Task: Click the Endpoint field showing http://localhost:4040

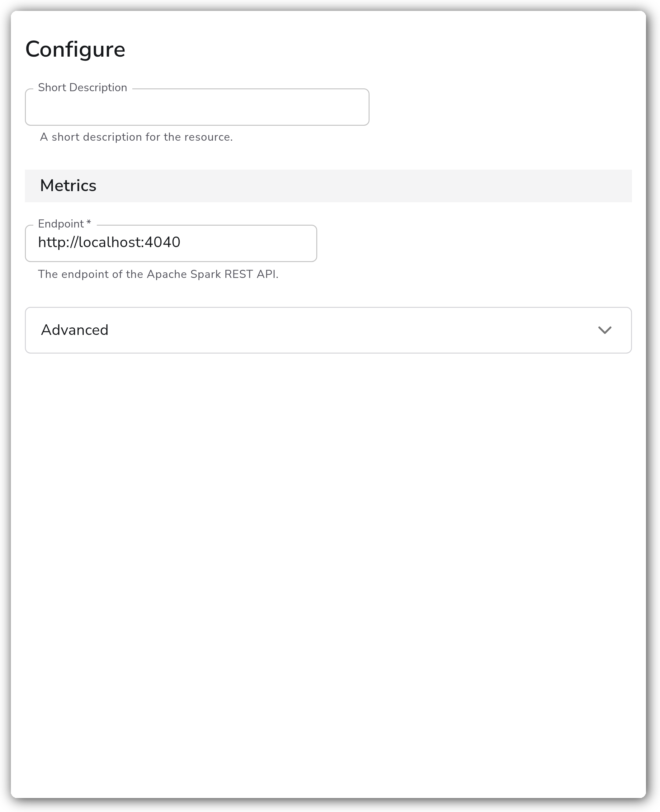Action: point(171,243)
